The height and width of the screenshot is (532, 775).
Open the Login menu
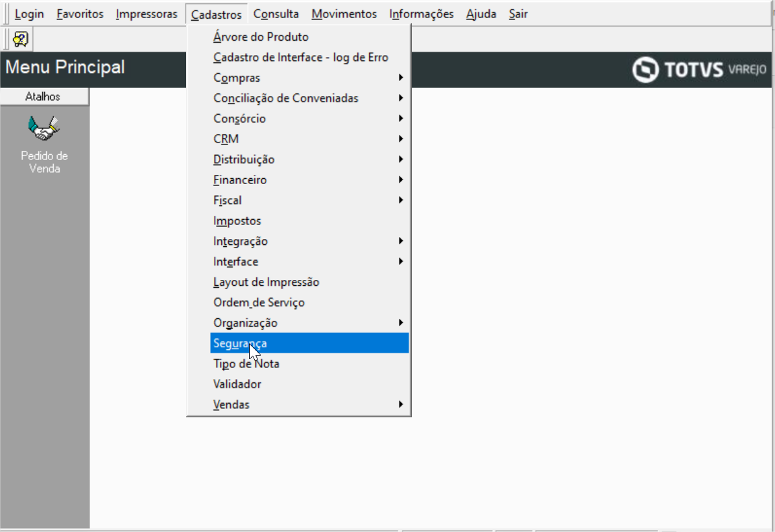point(29,14)
